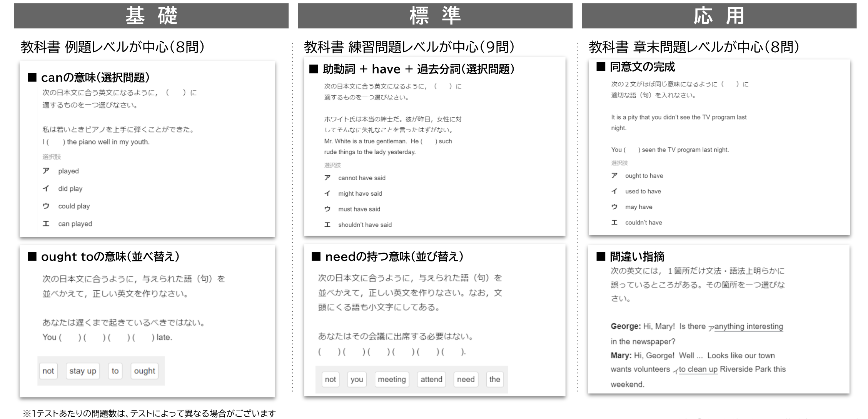Select the 基礎 level header
The height and width of the screenshot is (419, 868).
click(x=151, y=16)
